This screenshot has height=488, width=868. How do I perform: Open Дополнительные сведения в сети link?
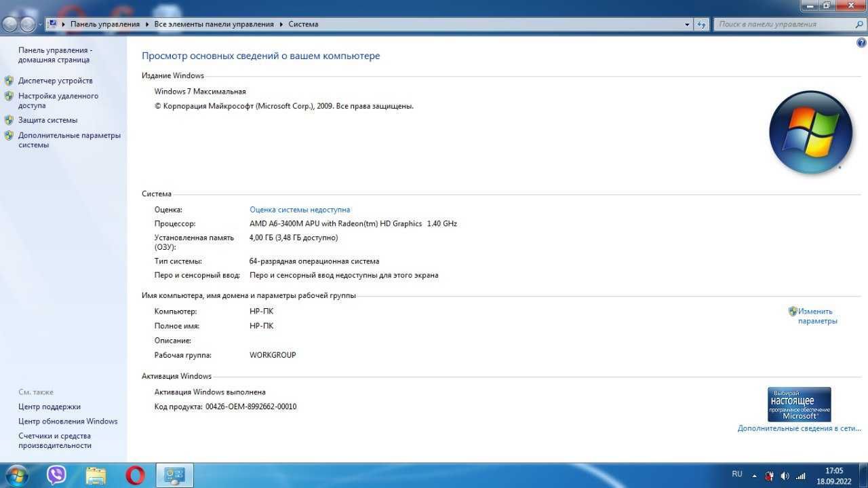pyautogui.click(x=800, y=428)
